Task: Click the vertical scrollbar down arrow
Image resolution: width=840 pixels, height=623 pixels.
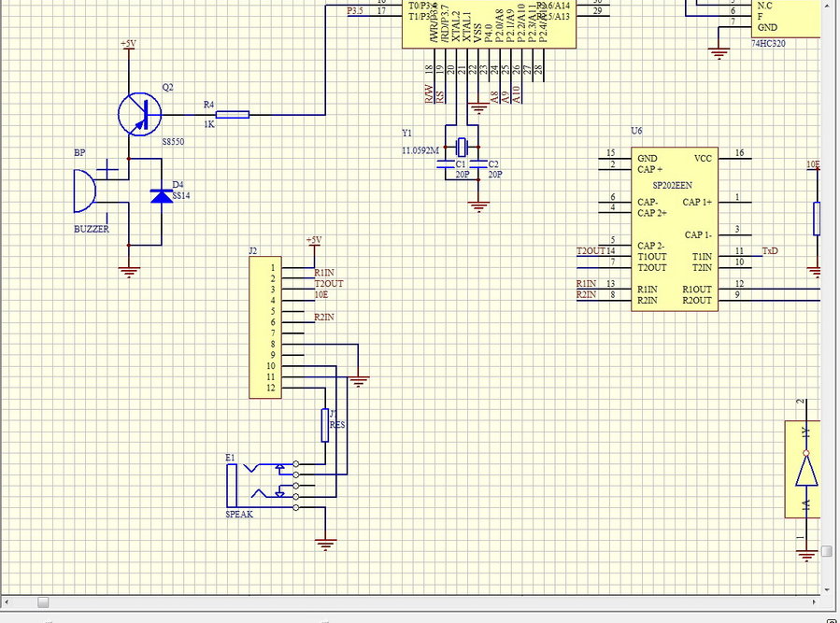Action: click(827, 589)
